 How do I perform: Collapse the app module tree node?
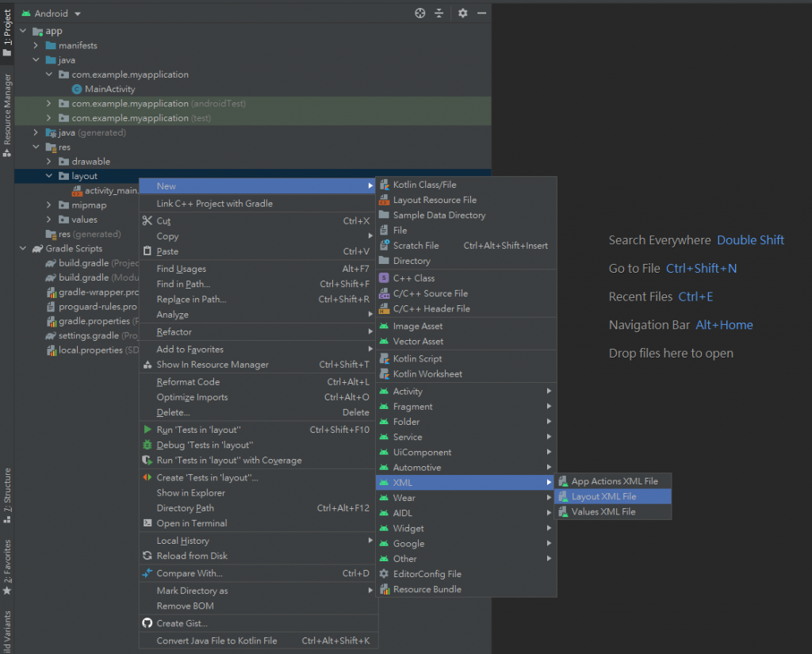pos(23,31)
